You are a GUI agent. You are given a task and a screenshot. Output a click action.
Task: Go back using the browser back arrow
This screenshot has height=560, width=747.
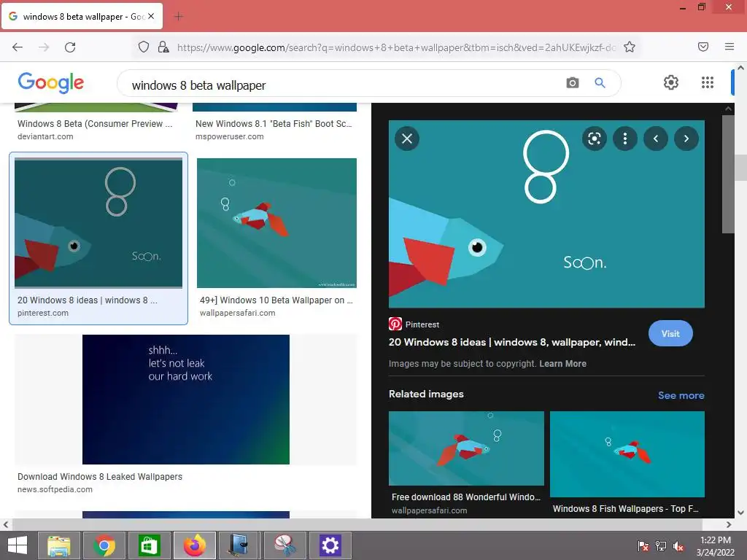pos(18,47)
